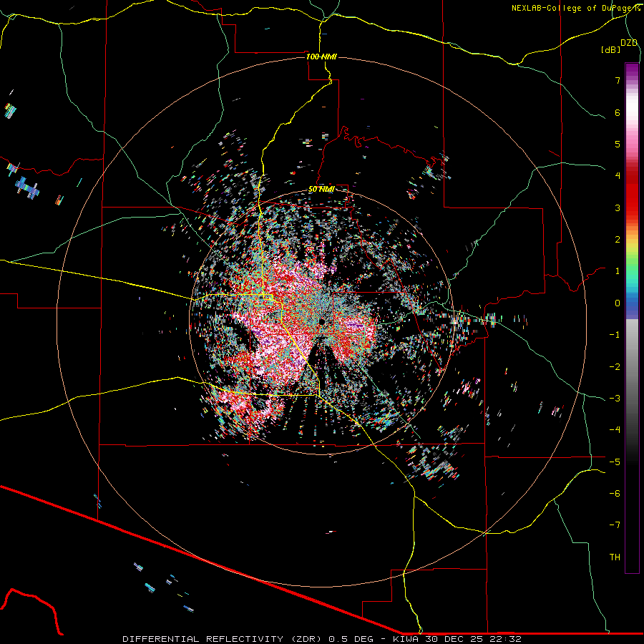The width and height of the screenshot is (644, 644).
Task: Click the 50 NMI range ring label
Action: point(321,189)
